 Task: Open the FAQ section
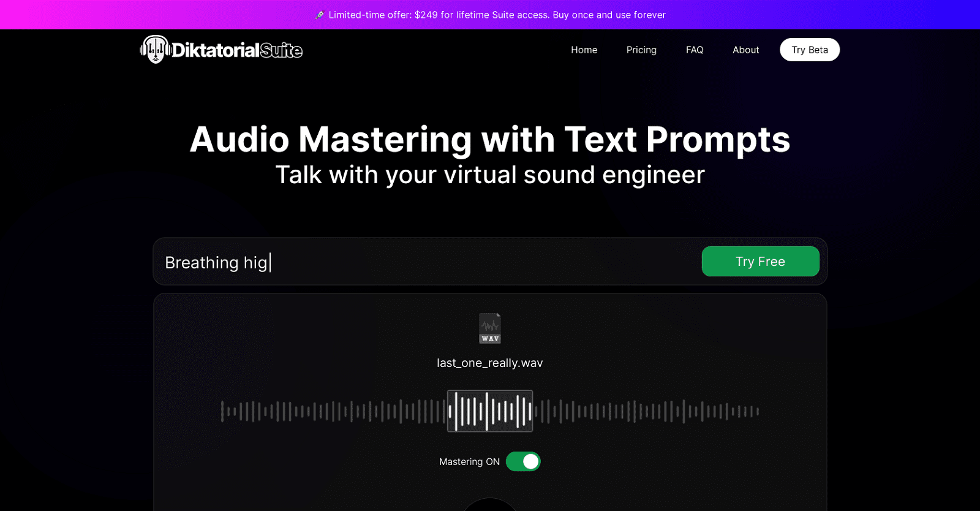695,50
